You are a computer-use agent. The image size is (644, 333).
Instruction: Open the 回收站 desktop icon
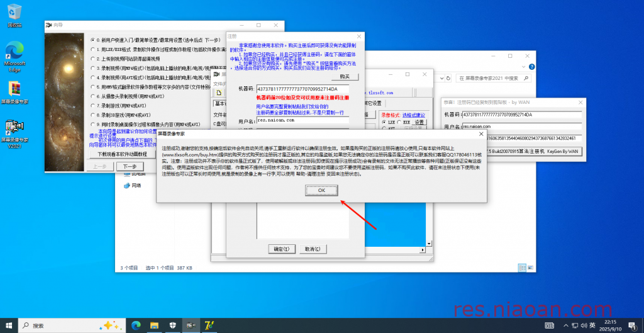tap(15, 16)
